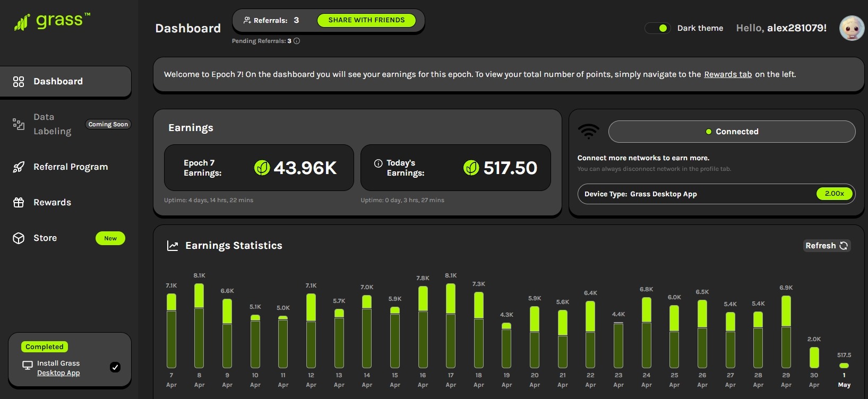Click the Earnings Statistics chart icon
The width and height of the screenshot is (868, 399).
coord(173,246)
